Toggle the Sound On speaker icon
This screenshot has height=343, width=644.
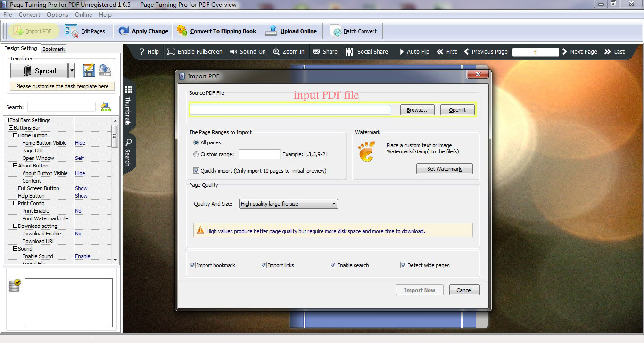[x=233, y=52]
